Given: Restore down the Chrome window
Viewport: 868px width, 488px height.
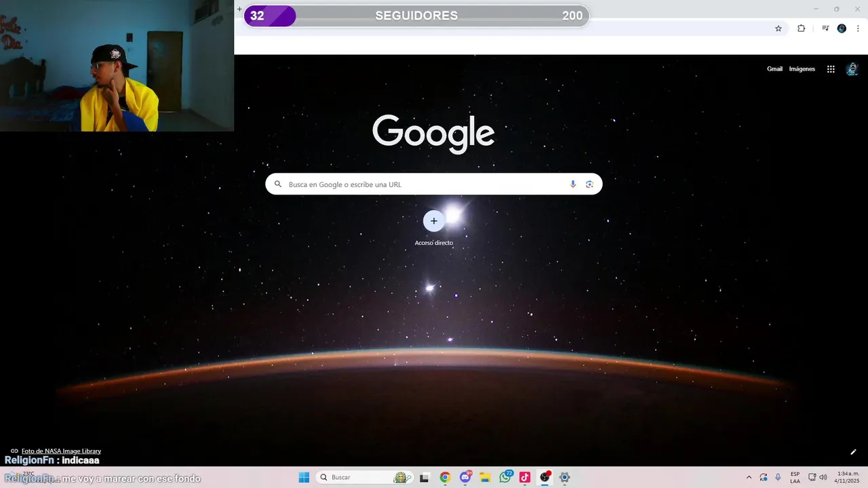Looking at the screenshot, I should [836, 9].
